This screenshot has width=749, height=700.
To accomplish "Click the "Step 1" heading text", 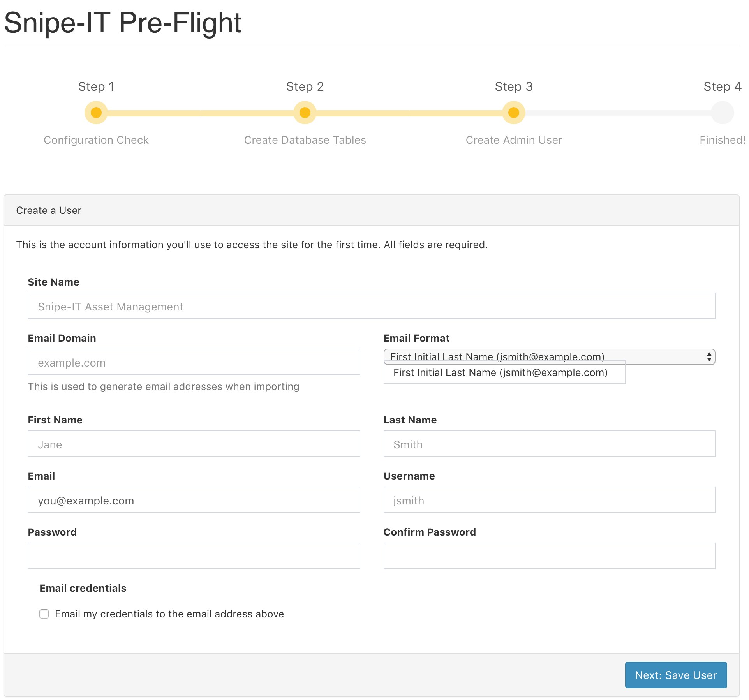I will (x=96, y=86).
